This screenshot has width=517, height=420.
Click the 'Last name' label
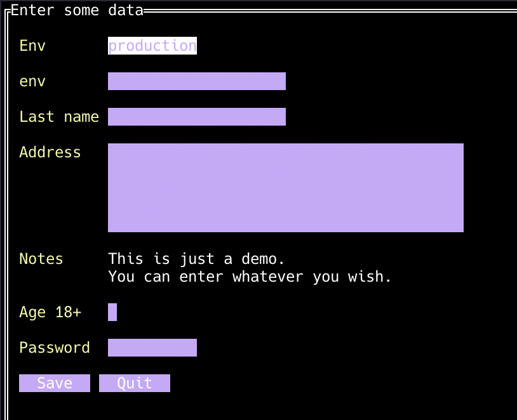tap(59, 117)
